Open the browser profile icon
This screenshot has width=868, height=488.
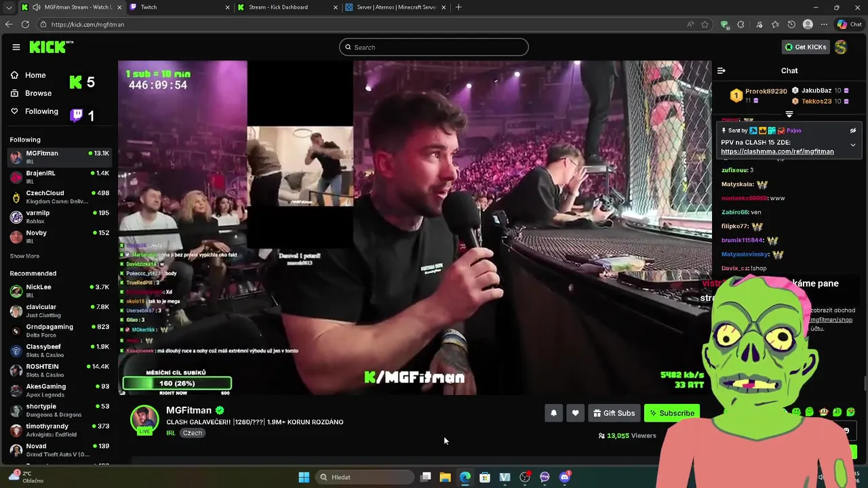(x=808, y=24)
